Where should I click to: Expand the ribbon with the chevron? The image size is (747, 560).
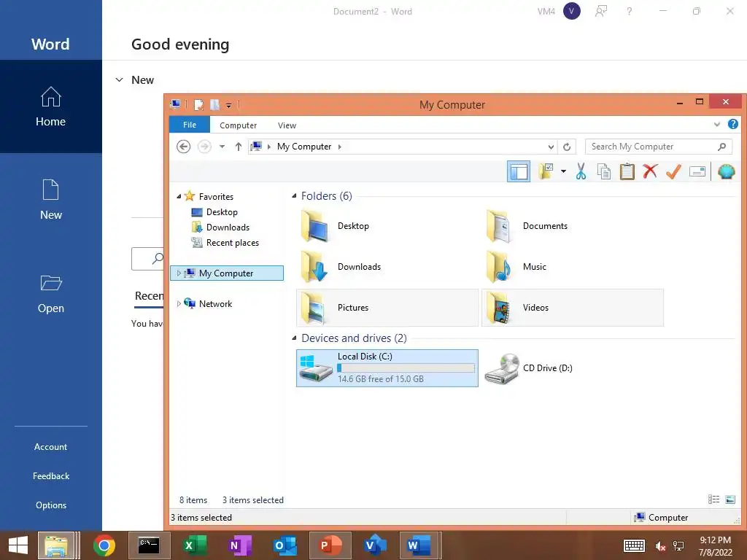pyautogui.click(x=716, y=125)
